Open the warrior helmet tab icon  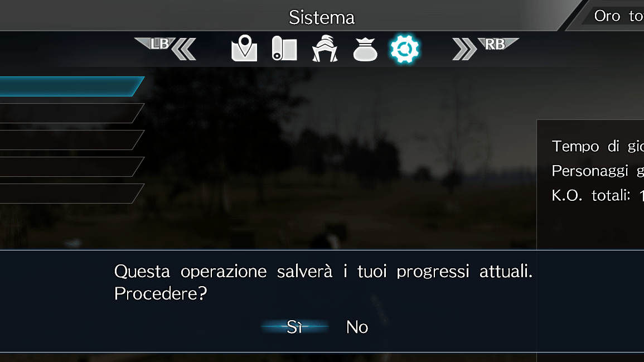coord(325,49)
